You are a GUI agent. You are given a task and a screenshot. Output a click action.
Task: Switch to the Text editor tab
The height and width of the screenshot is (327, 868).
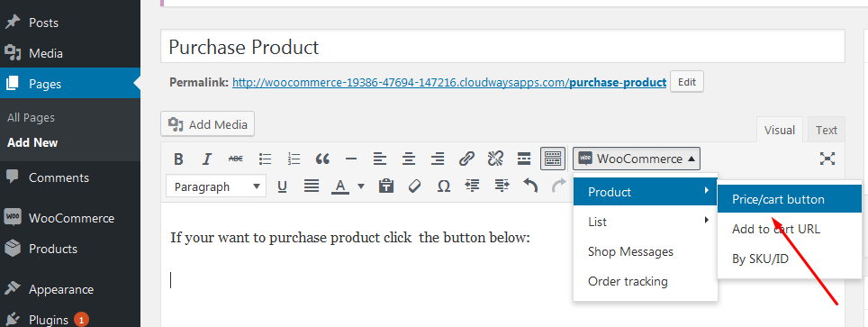826,131
